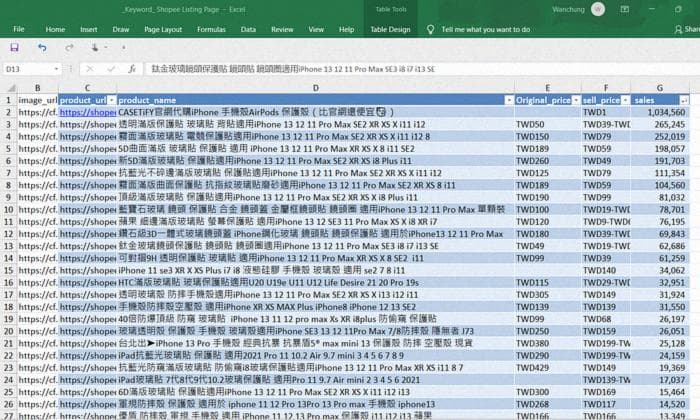The width and height of the screenshot is (700, 420).
Task: Open the Table Design tab
Action: click(x=390, y=29)
